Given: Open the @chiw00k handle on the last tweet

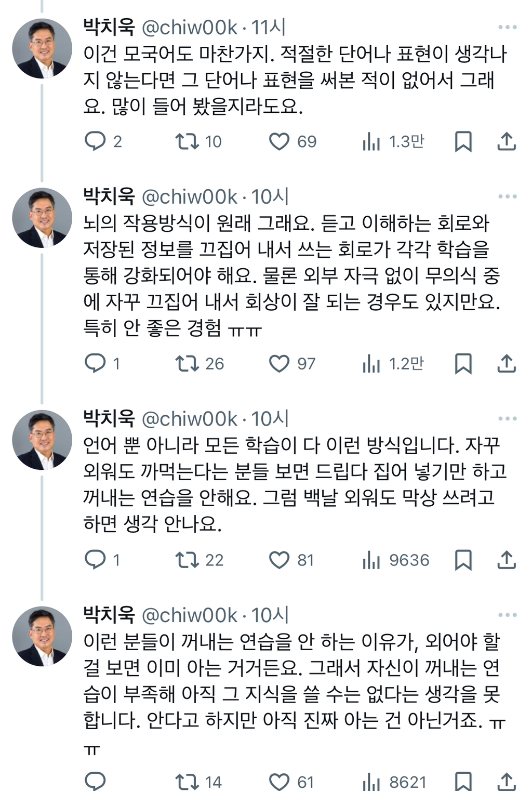Looking at the screenshot, I should pos(189,615).
